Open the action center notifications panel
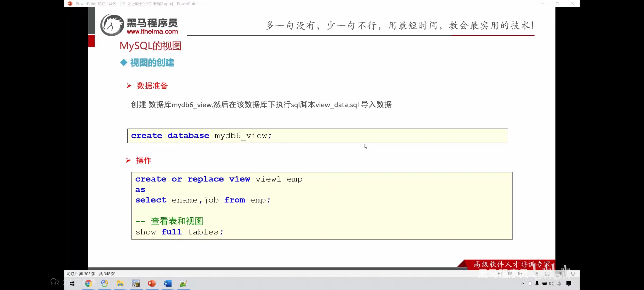This screenshot has height=290, width=644. 569,283
